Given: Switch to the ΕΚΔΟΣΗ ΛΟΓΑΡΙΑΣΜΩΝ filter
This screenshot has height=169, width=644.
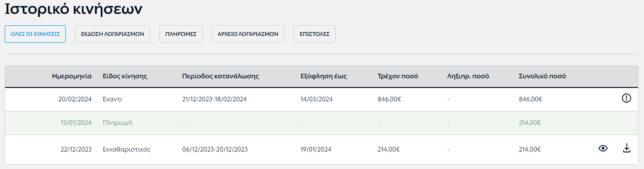Looking at the screenshot, I should click(x=112, y=34).
